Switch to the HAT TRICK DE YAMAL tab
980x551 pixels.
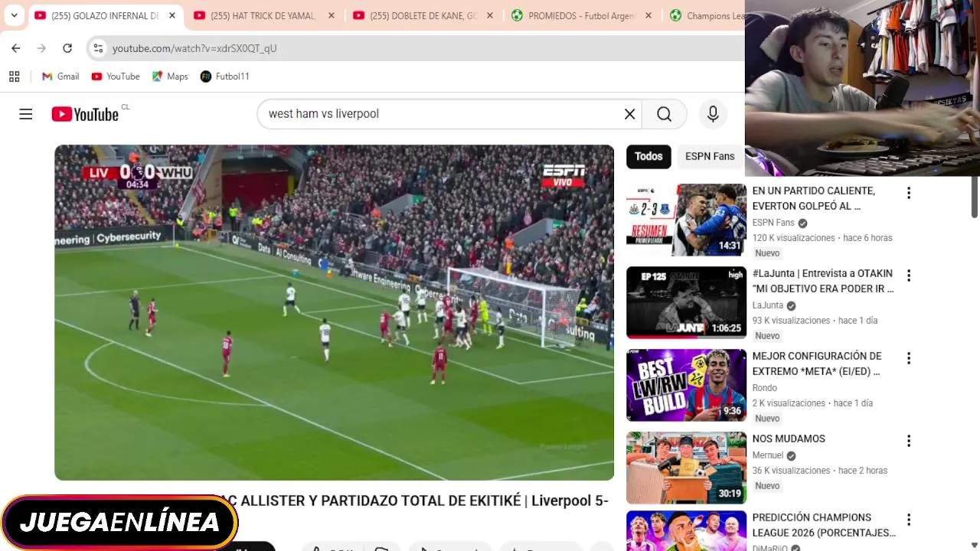click(264, 15)
